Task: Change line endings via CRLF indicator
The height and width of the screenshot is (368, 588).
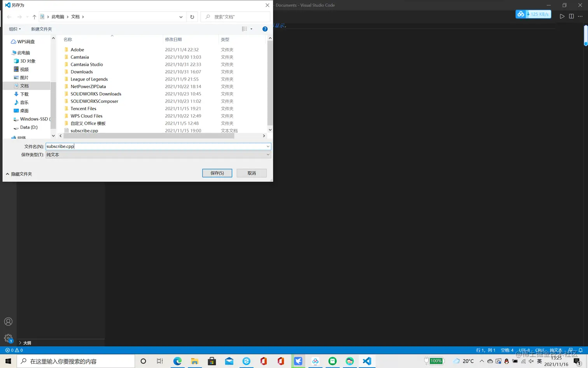Action: tap(540, 350)
